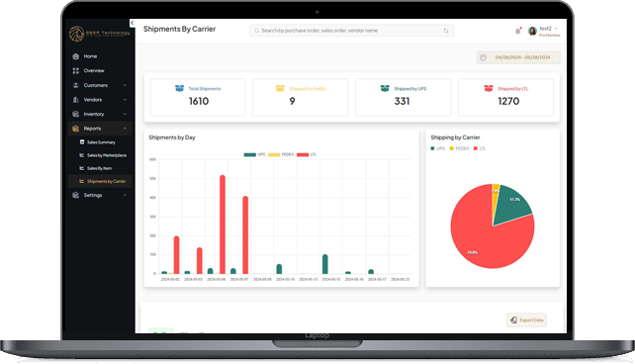Click the Shipped by FedEx 9 card

pyautogui.click(x=301, y=97)
